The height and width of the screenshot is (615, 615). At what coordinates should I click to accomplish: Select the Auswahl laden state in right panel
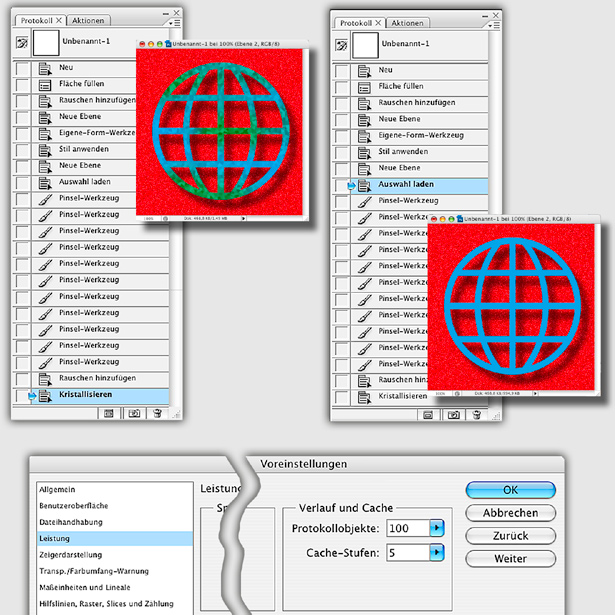(419, 185)
